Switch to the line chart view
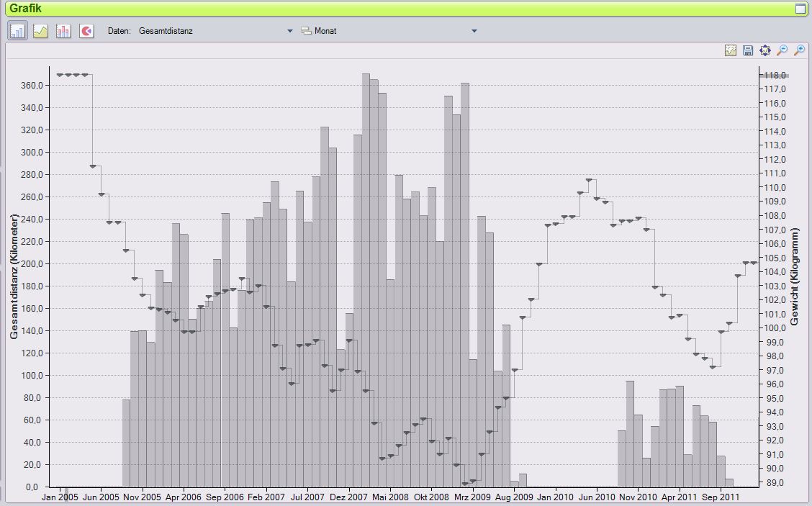The image size is (812, 506). click(40, 31)
